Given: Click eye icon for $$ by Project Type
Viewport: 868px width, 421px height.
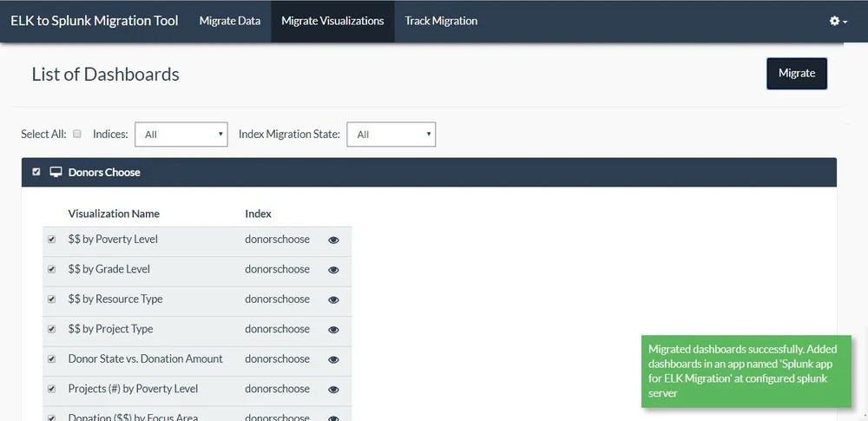Looking at the screenshot, I should 333,330.
